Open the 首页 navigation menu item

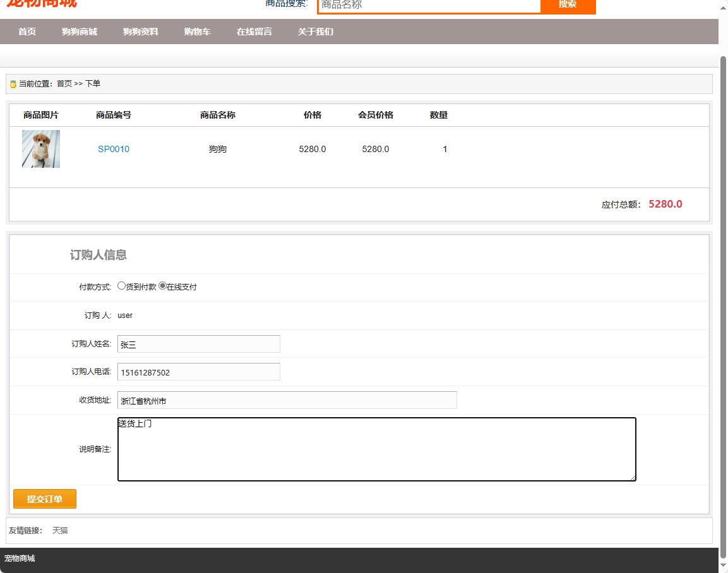coord(27,30)
